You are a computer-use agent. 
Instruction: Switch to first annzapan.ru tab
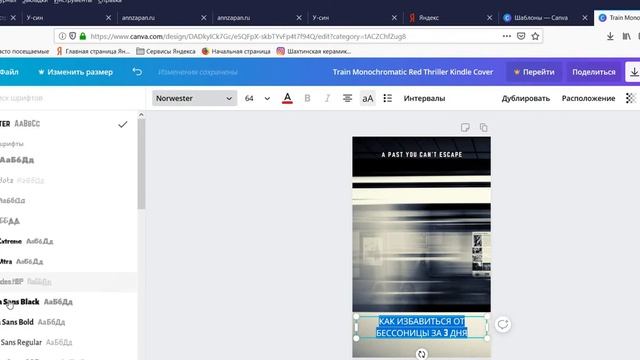click(138, 18)
